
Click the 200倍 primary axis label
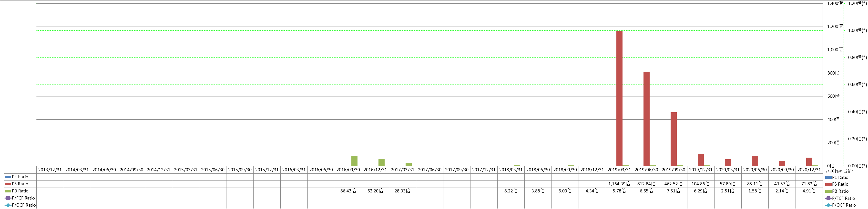[833, 142]
